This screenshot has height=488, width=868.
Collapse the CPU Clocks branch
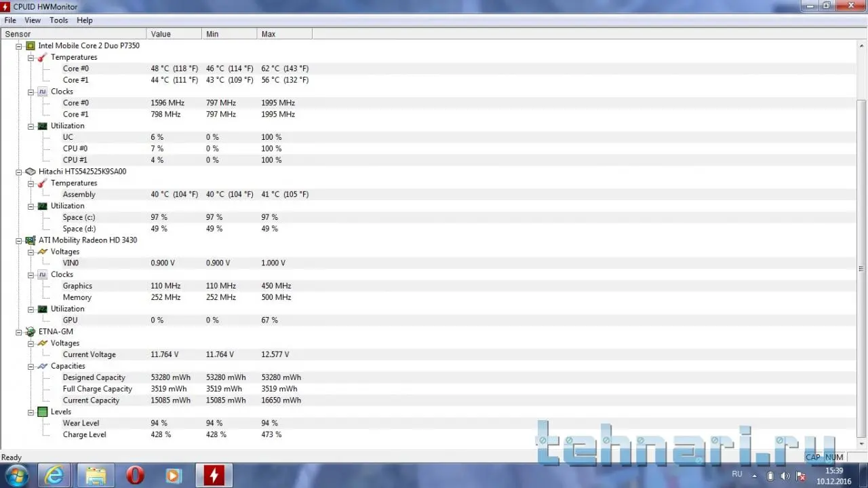click(x=31, y=92)
